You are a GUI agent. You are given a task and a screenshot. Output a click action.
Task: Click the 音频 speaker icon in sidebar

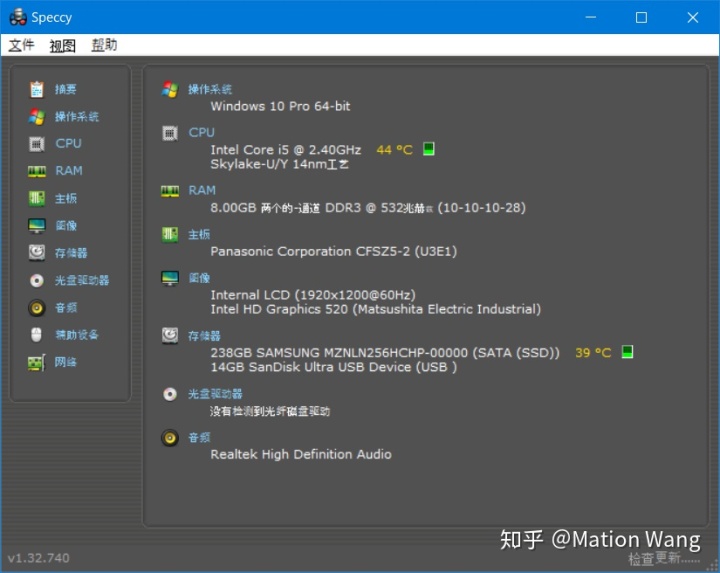37,308
